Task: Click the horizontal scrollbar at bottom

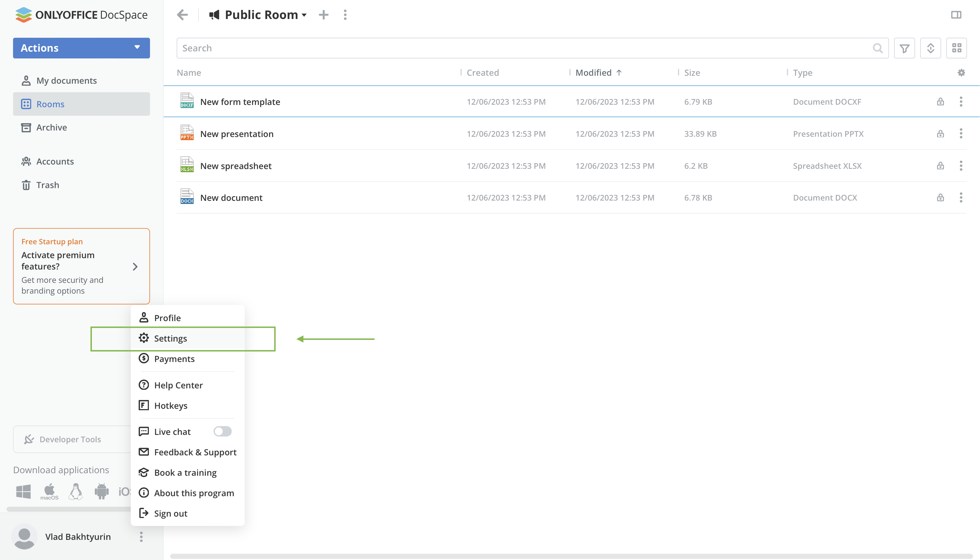Action: coord(571,556)
